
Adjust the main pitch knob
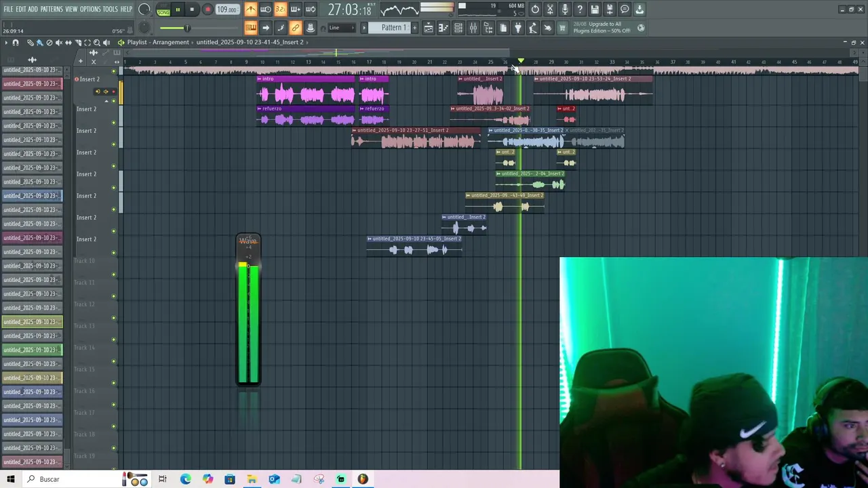tap(144, 28)
